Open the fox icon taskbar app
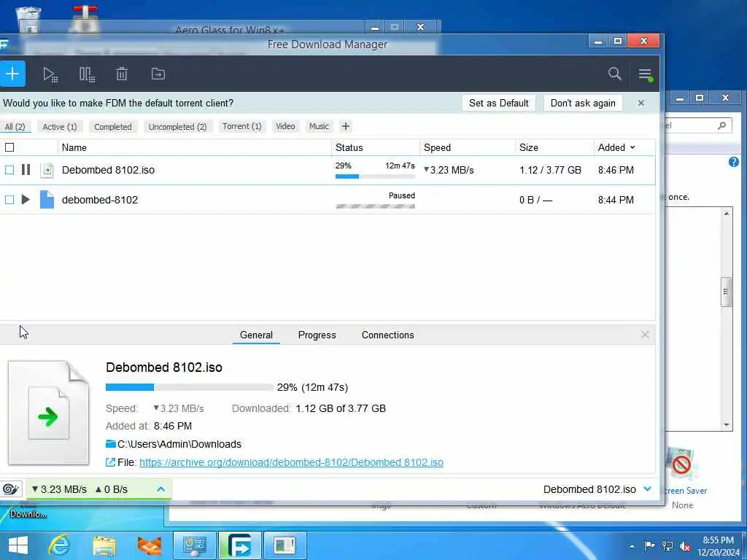Viewport: 747px width, 560px height. coord(150,545)
